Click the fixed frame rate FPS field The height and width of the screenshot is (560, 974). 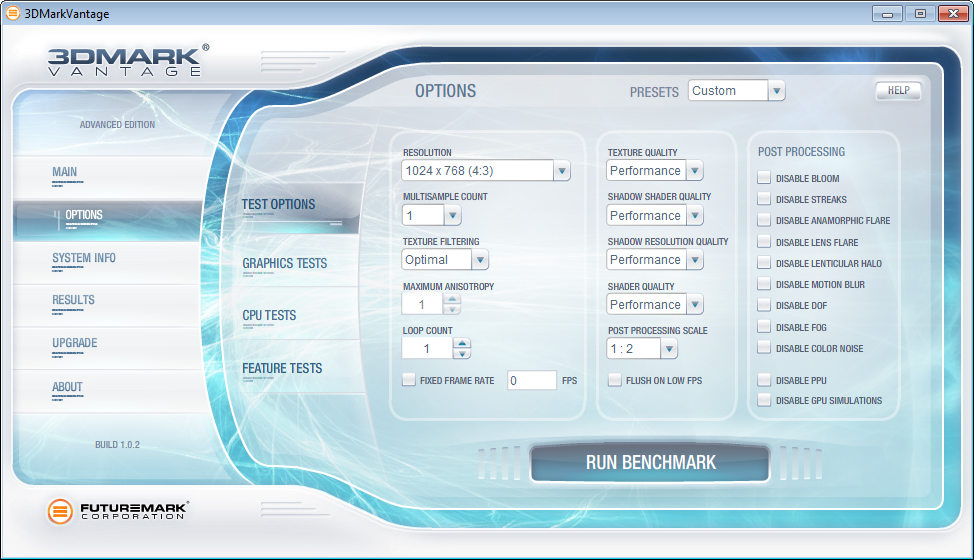[532, 380]
